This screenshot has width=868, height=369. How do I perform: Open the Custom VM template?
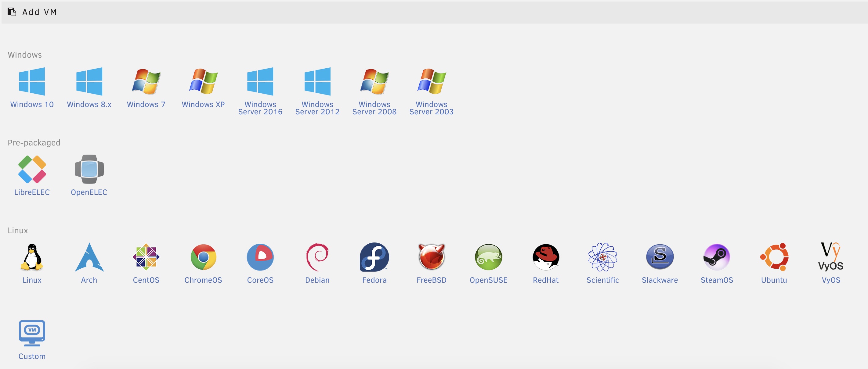(32, 333)
